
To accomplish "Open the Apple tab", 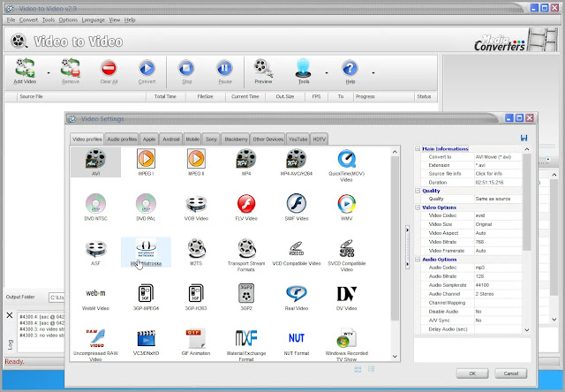I will click(149, 139).
